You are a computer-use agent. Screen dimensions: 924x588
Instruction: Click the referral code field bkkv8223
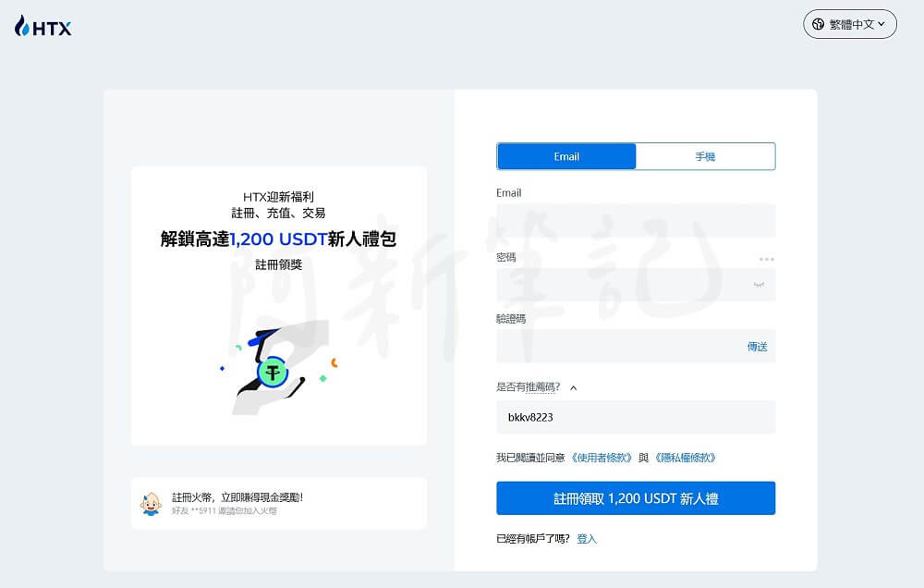tap(636, 417)
